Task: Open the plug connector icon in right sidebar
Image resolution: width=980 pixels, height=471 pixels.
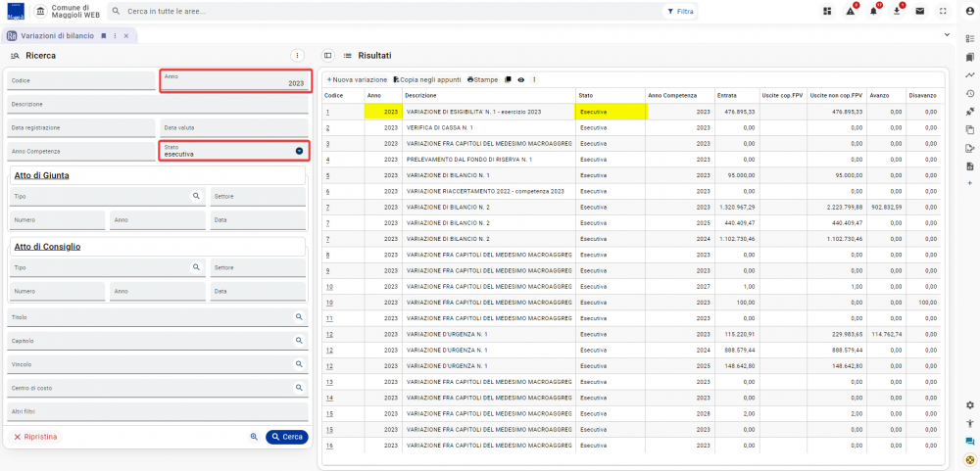Action: coord(970,112)
